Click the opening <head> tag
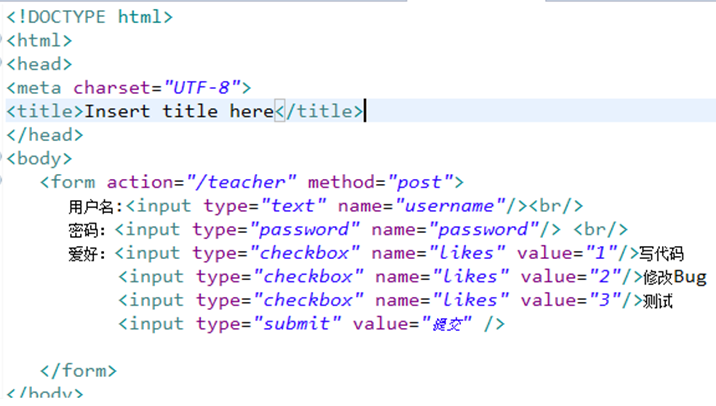 coord(39,64)
